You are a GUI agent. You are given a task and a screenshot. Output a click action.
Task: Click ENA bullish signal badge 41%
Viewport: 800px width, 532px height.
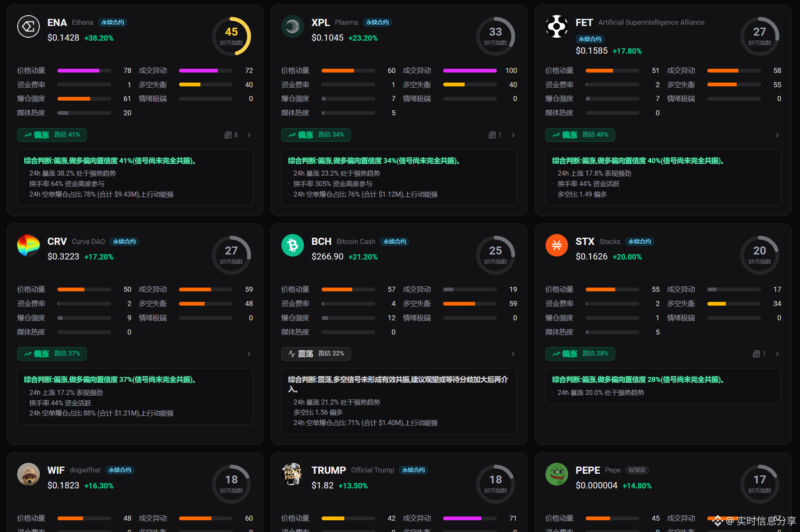[52, 135]
